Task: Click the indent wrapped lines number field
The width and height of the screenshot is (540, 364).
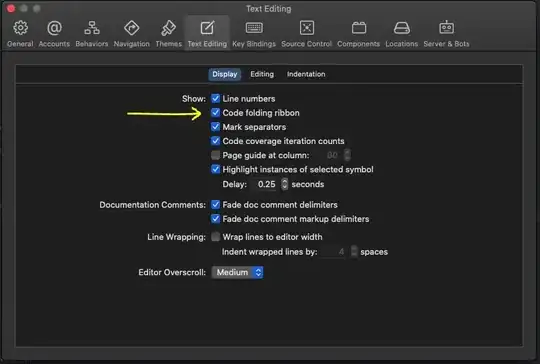Action: click(x=334, y=252)
